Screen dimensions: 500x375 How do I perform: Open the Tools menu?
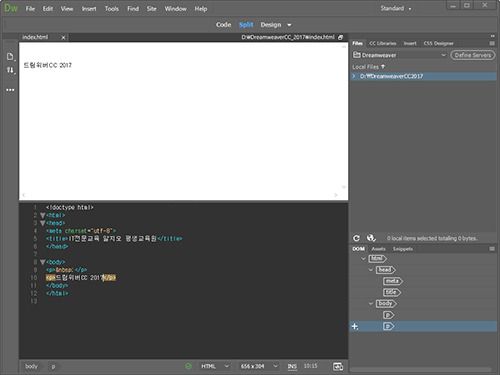(112, 9)
